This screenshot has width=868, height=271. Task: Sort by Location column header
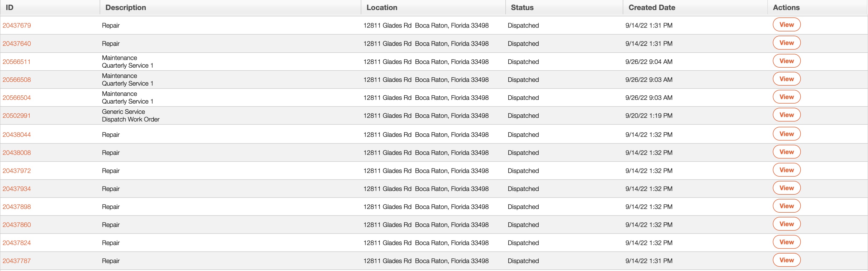[382, 7]
